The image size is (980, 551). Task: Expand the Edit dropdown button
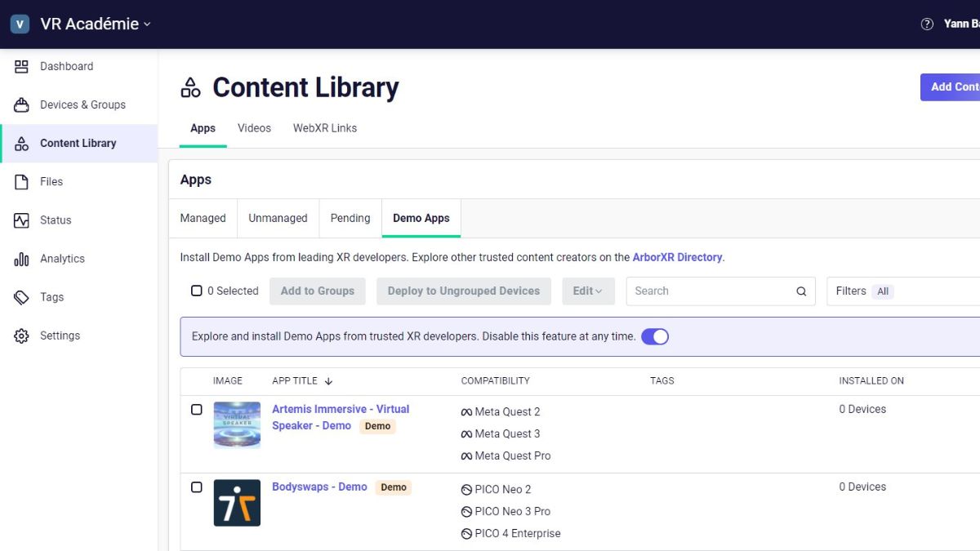[588, 291]
